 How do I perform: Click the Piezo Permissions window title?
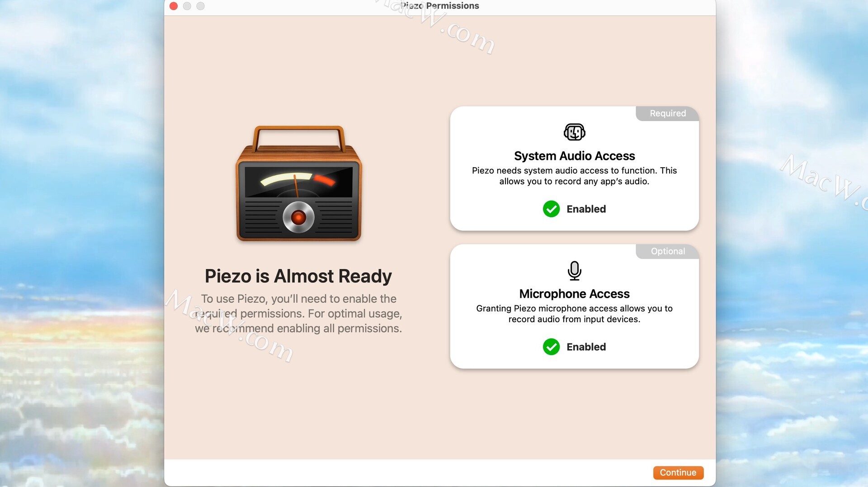coord(439,6)
